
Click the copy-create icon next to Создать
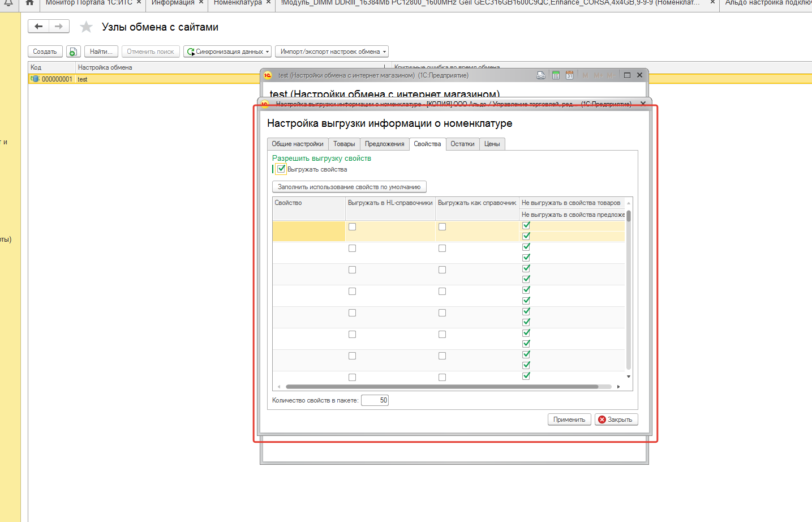[73, 52]
